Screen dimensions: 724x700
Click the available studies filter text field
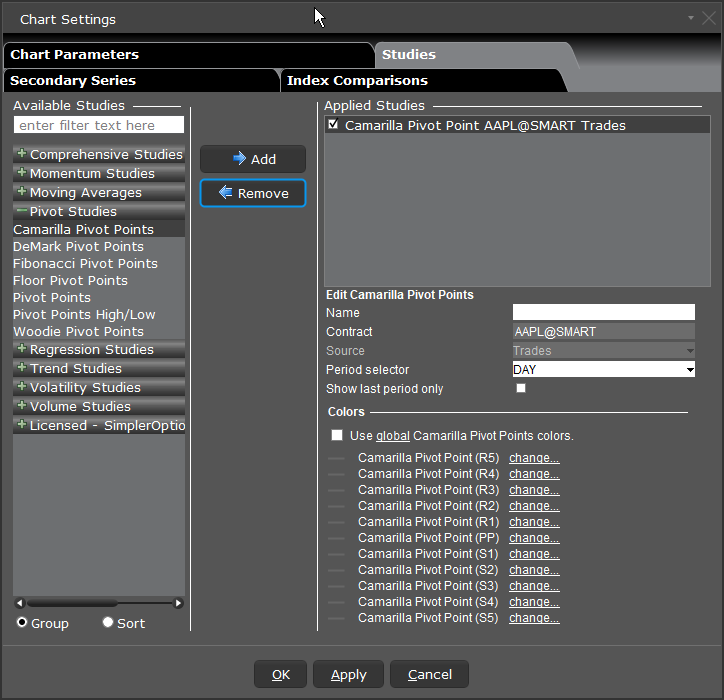99,125
